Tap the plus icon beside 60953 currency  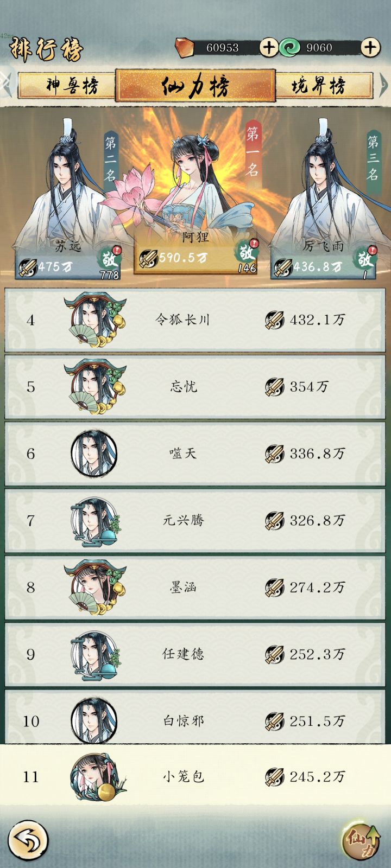click(268, 48)
